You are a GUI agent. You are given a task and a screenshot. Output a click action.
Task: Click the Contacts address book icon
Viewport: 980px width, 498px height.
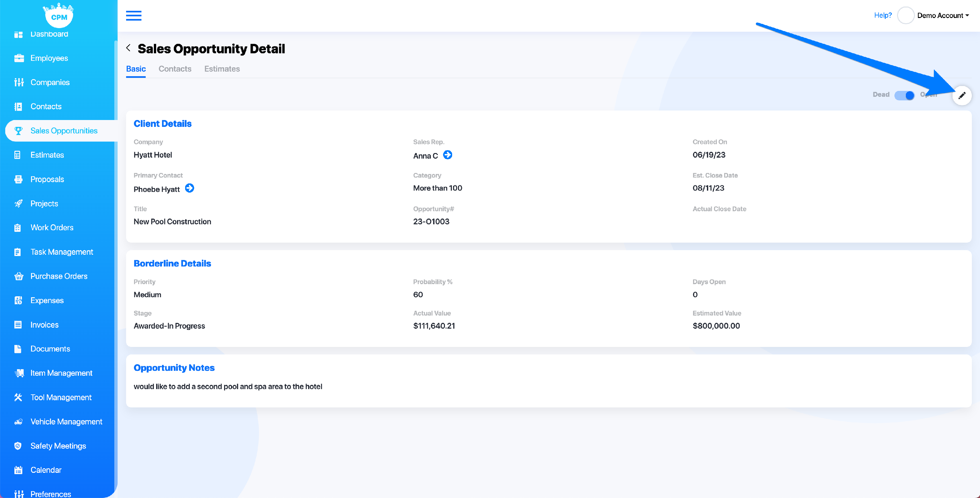point(18,107)
